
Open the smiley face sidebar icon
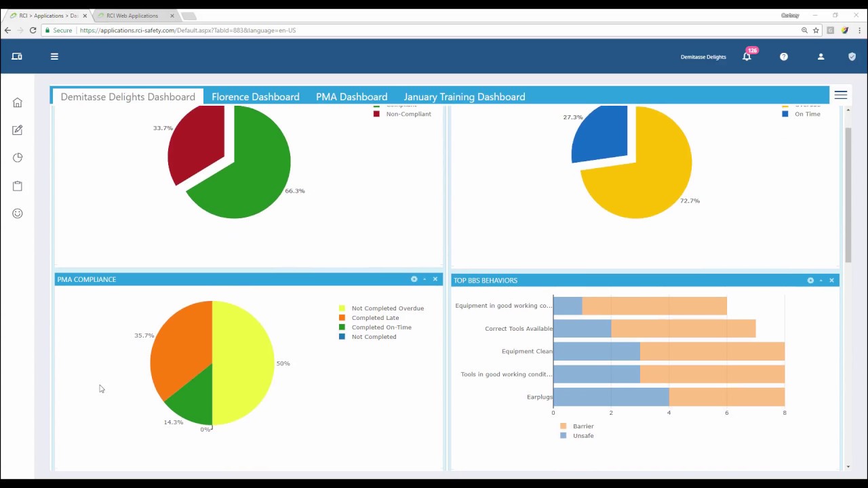(x=18, y=213)
